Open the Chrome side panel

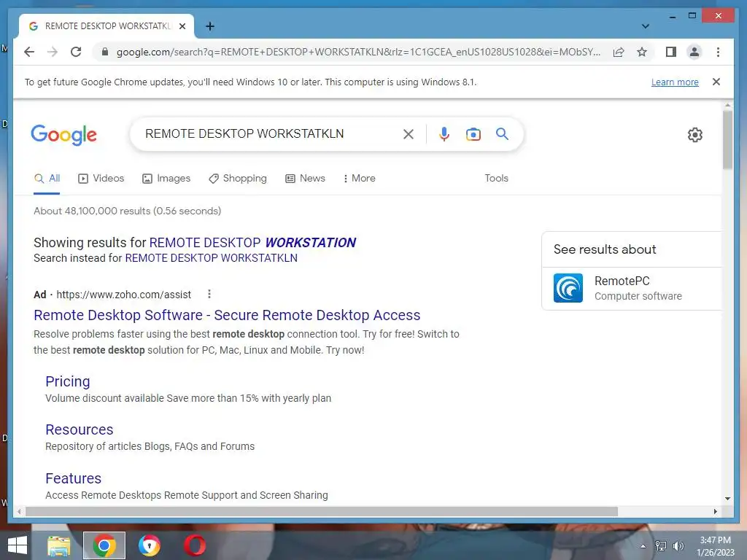tap(671, 52)
